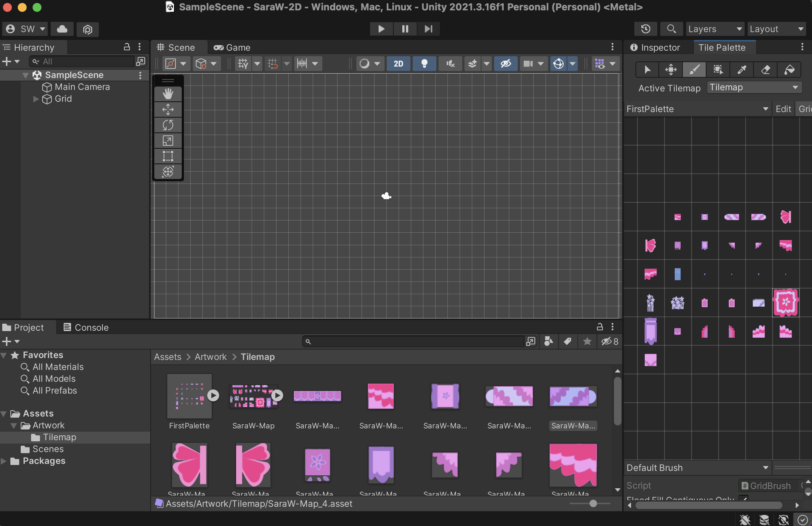Click the activity check status bar icon

pyautogui.click(x=802, y=520)
